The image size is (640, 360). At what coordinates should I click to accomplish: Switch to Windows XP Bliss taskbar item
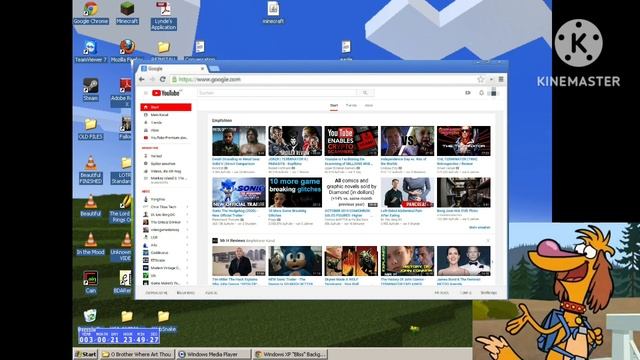pos(290,354)
